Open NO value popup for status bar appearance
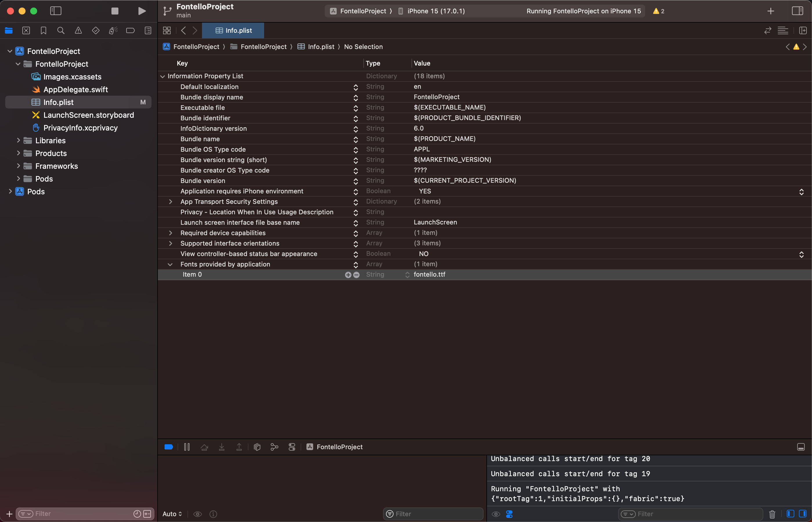812x522 pixels. [802, 255]
